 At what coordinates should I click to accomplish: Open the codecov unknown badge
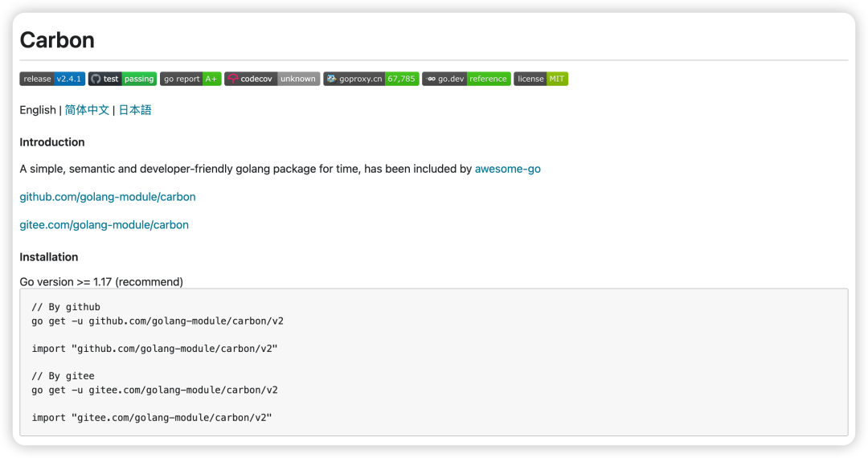point(272,79)
